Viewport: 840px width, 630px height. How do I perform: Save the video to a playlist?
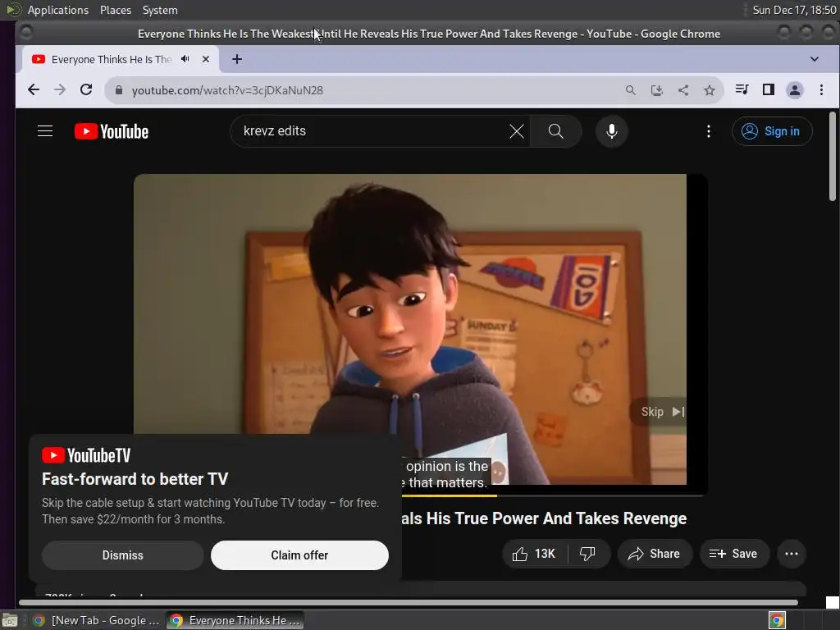click(734, 554)
